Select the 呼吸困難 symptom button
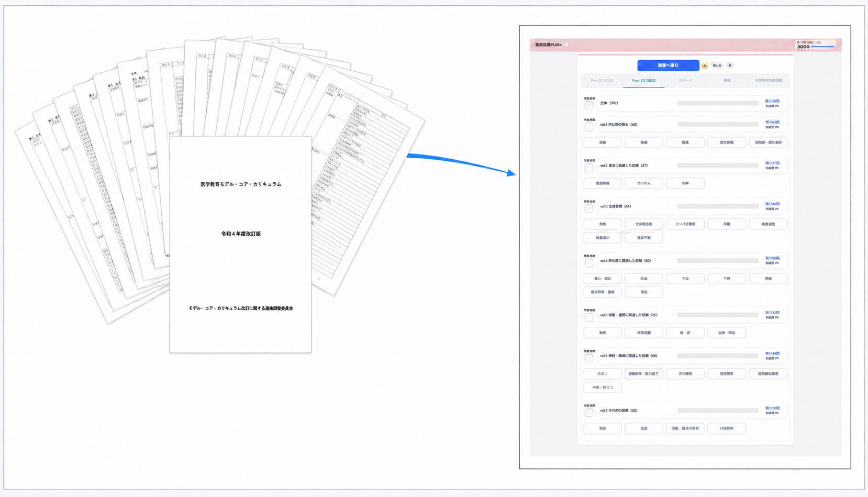 [644, 333]
